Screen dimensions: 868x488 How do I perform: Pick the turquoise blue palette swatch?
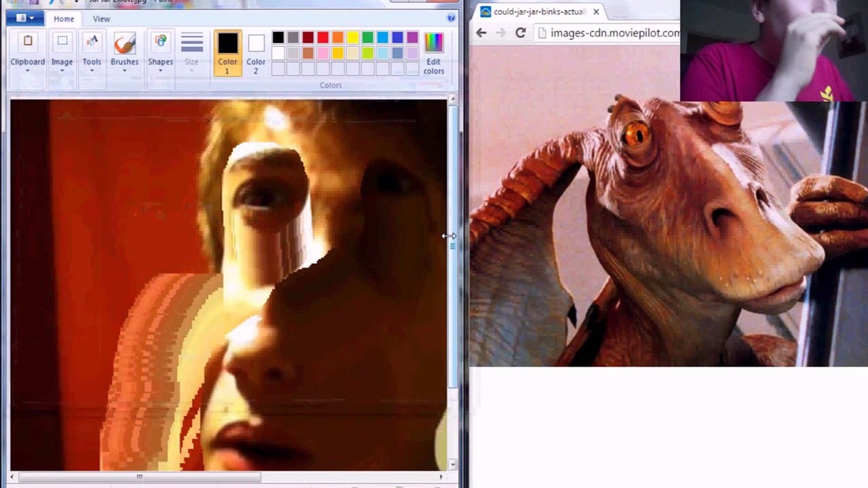(x=382, y=37)
